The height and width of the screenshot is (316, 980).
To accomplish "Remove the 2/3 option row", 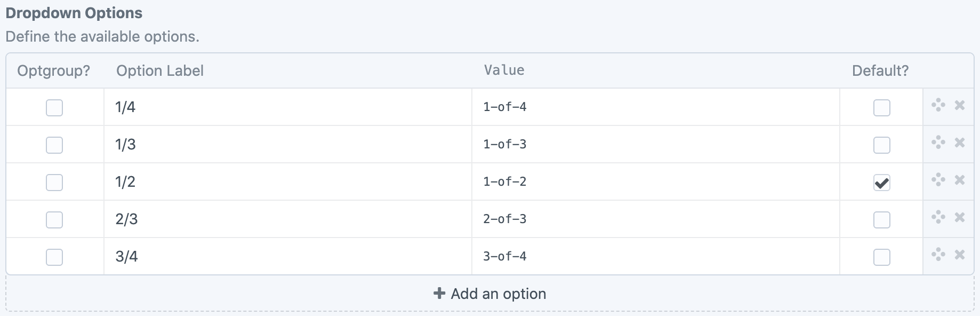I will tap(960, 217).
